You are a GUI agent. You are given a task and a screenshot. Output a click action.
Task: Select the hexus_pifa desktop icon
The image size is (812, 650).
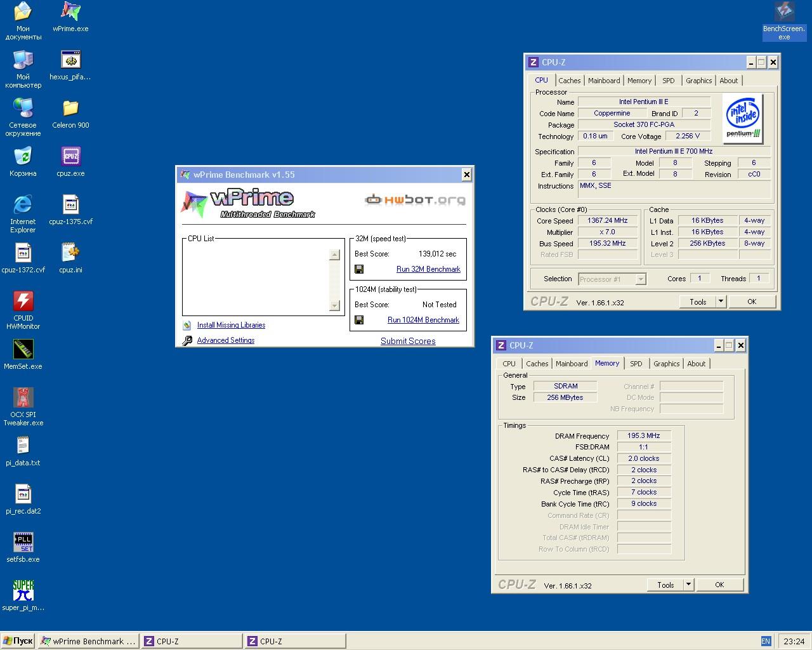click(70, 65)
